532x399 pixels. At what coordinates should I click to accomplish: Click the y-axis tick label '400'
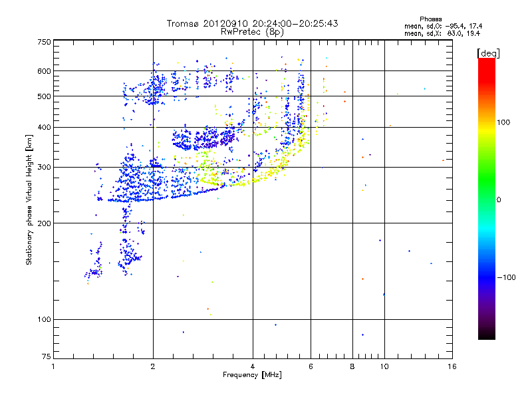click(x=45, y=127)
